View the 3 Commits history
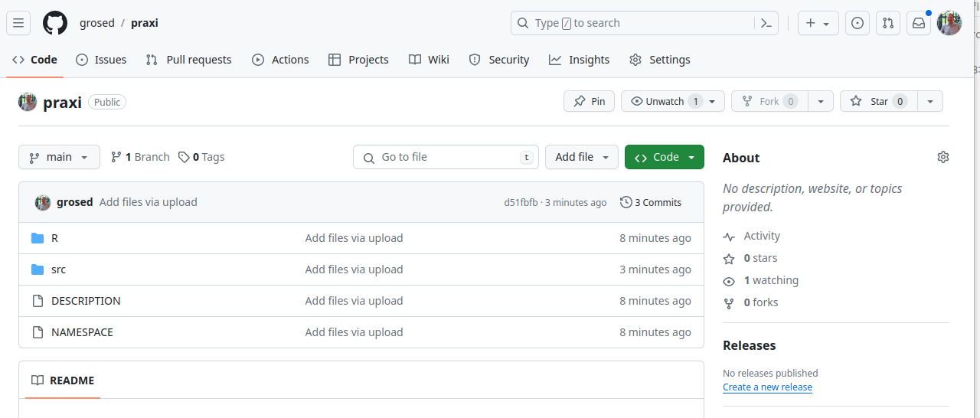This screenshot has width=980, height=418. [x=651, y=202]
